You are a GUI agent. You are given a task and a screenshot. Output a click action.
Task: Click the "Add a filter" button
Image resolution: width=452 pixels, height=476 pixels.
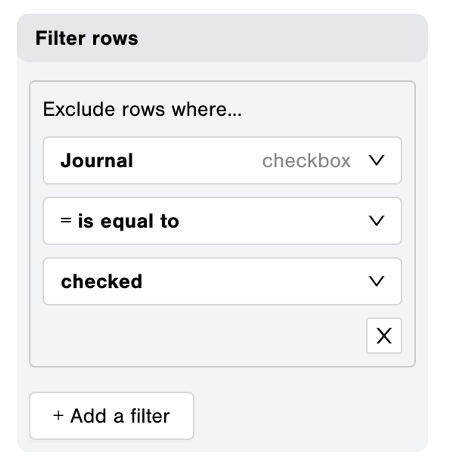(x=111, y=416)
